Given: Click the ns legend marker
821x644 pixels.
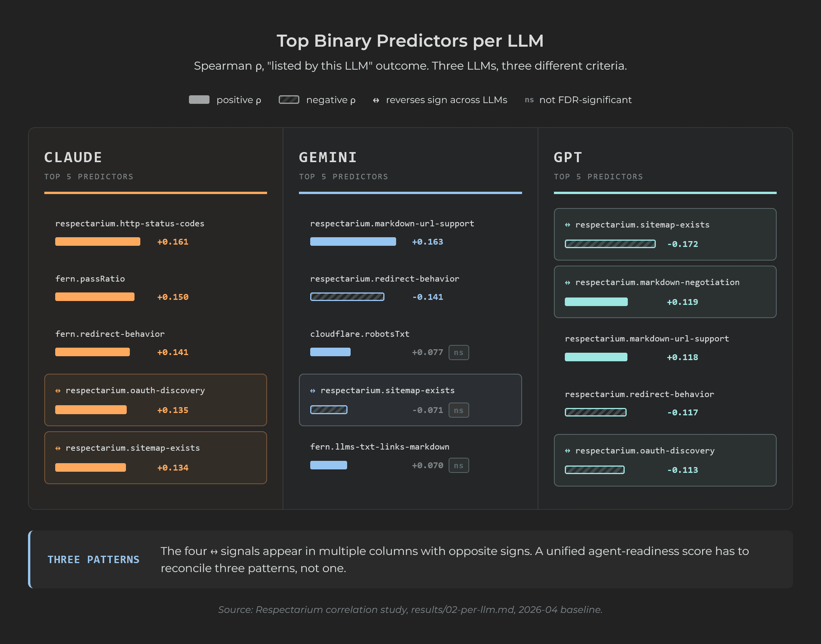Looking at the screenshot, I should [529, 100].
